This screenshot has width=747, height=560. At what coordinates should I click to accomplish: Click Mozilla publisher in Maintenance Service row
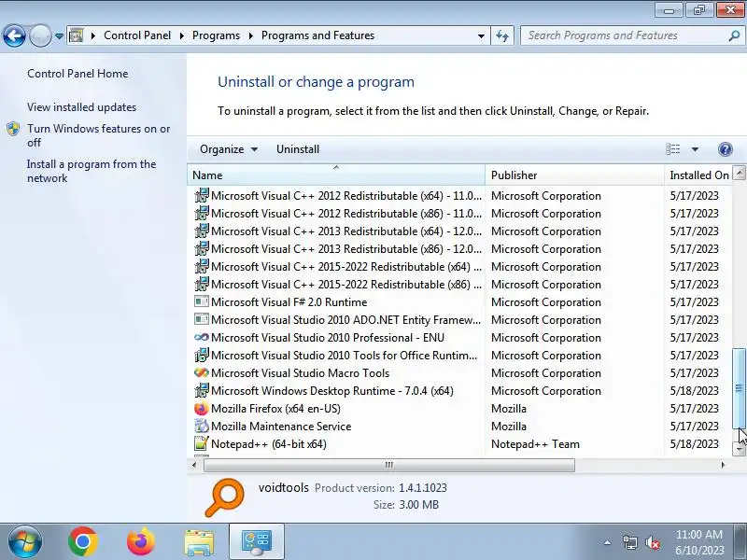click(x=509, y=427)
